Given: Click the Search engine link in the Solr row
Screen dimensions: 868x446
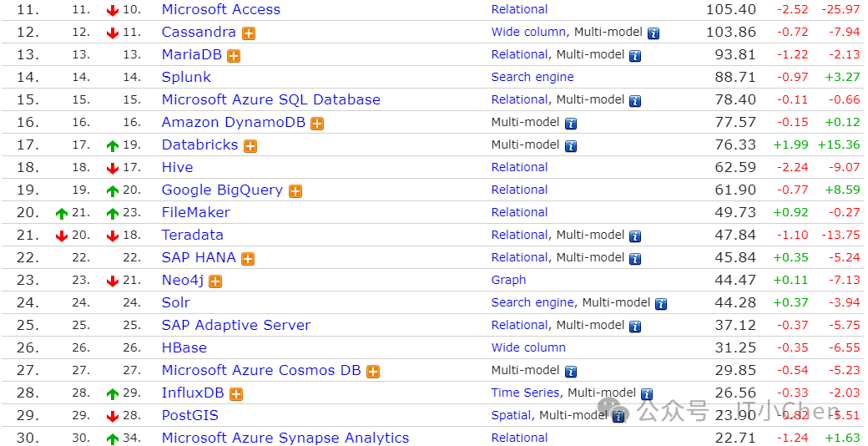Looking at the screenshot, I should tap(532, 302).
